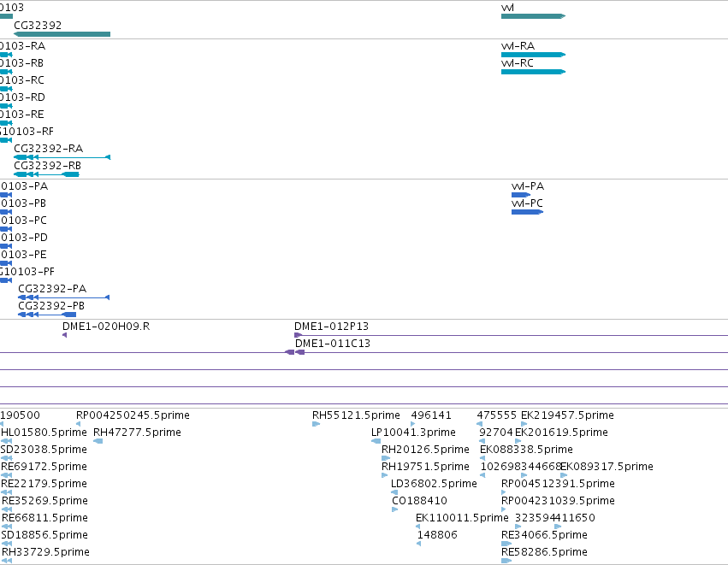Image resolution: width=728 pixels, height=565 pixels.
Task: Open the RE34066.5prime EST
Action: (506, 544)
